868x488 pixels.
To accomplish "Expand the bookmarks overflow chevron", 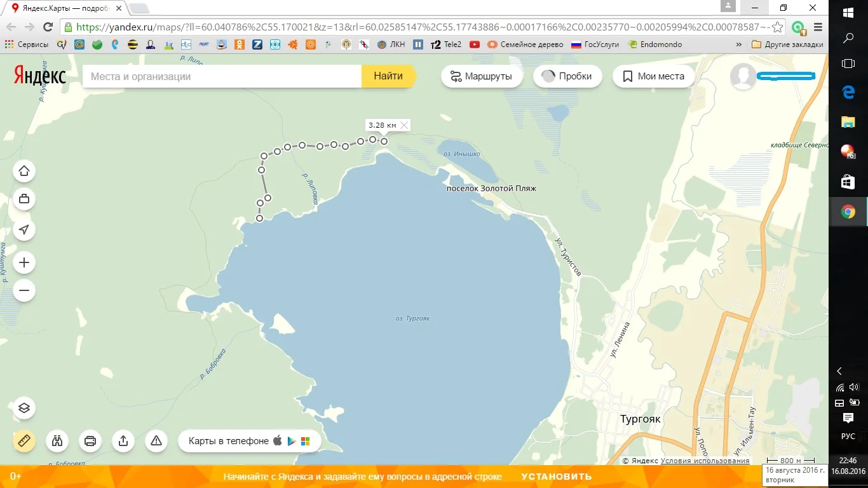I will point(738,44).
